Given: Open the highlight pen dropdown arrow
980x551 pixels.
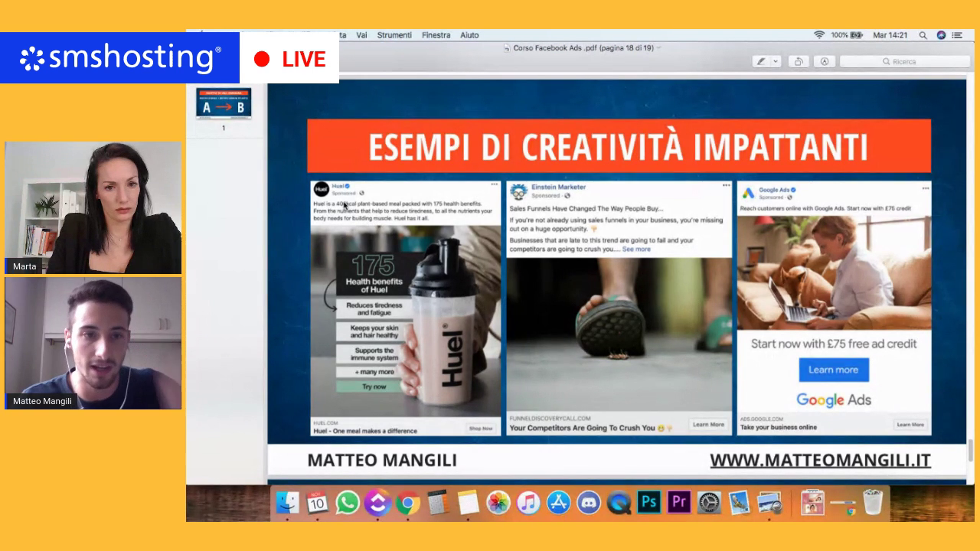Looking at the screenshot, I should (x=776, y=61).
